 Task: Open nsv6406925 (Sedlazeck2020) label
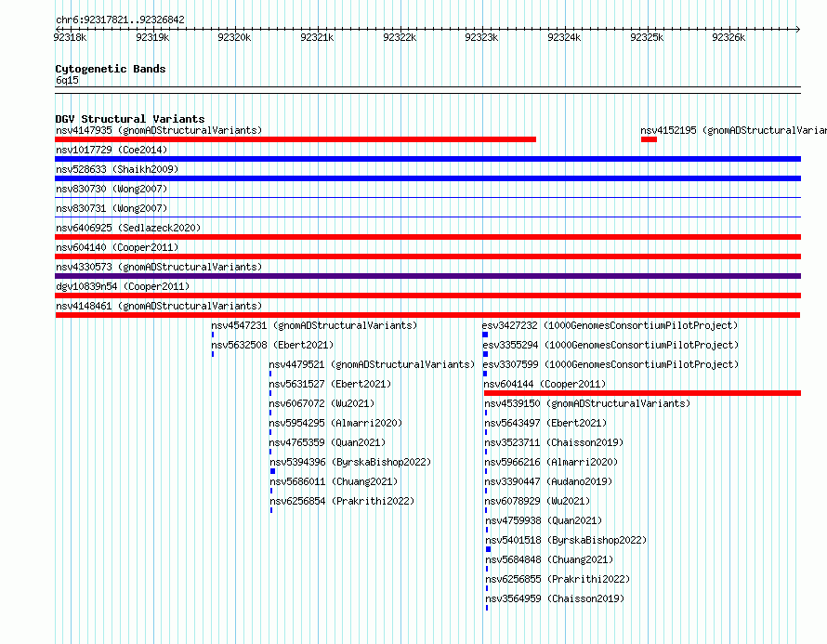128,228
